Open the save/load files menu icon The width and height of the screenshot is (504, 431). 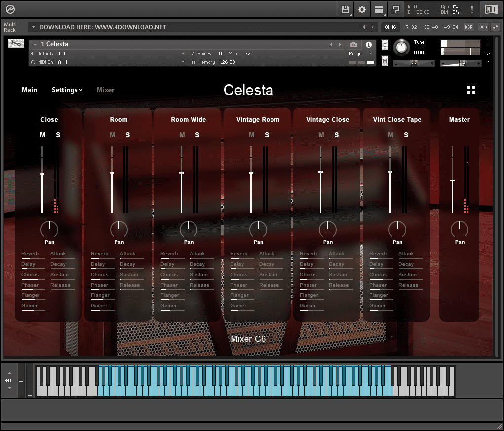tap(345, 10)
